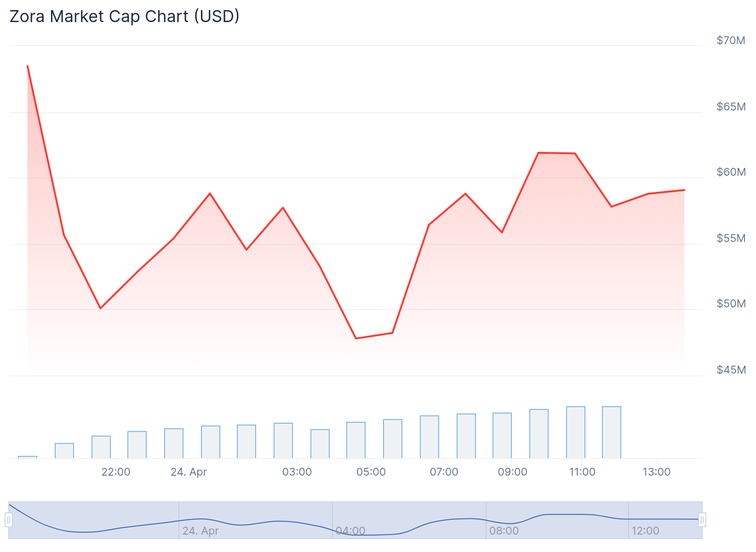Click the chart title Zora Market Cap Chart
Screen dimensions: 756x552
point(124,17)
